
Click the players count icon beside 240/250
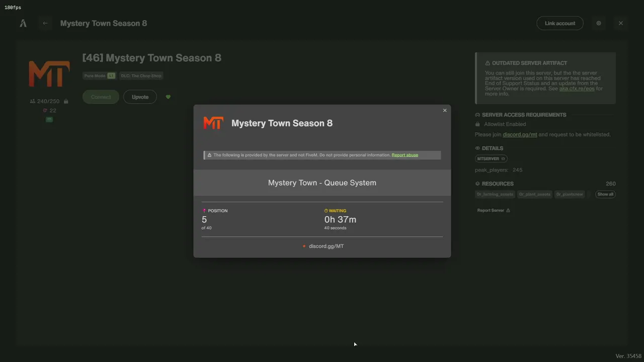pos(33,102)
